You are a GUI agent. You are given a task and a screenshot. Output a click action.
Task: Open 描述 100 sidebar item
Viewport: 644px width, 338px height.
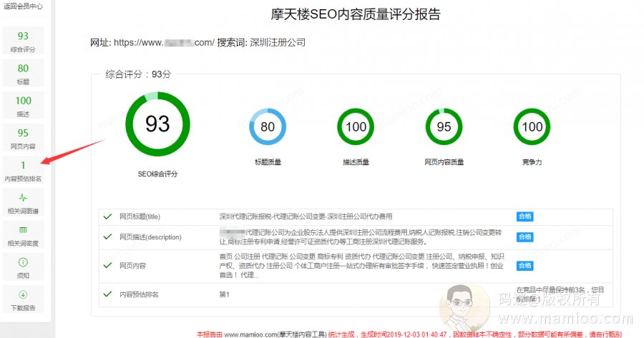point(23,105)
